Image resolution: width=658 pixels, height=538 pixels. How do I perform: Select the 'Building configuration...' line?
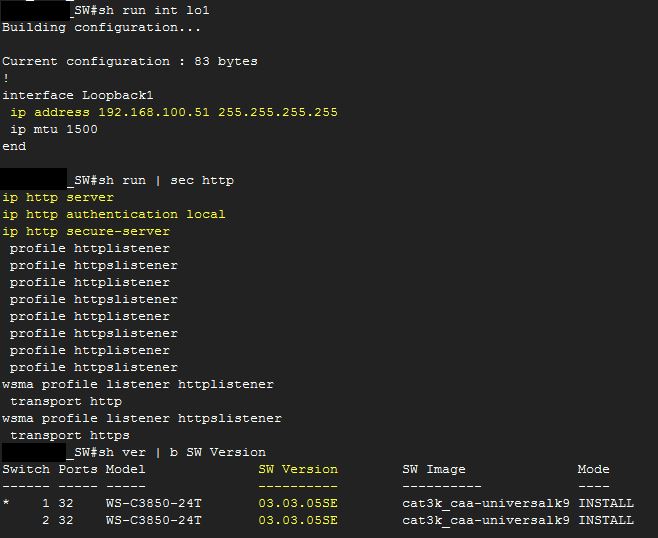pos(101,27)
